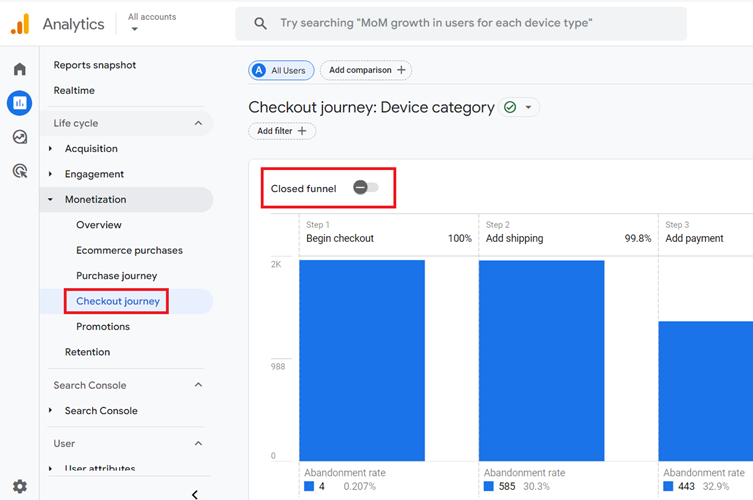This screenshot has width=753, height=500.
Task: Collapse the Monetization tree arrow
Action: pos(50,199)
